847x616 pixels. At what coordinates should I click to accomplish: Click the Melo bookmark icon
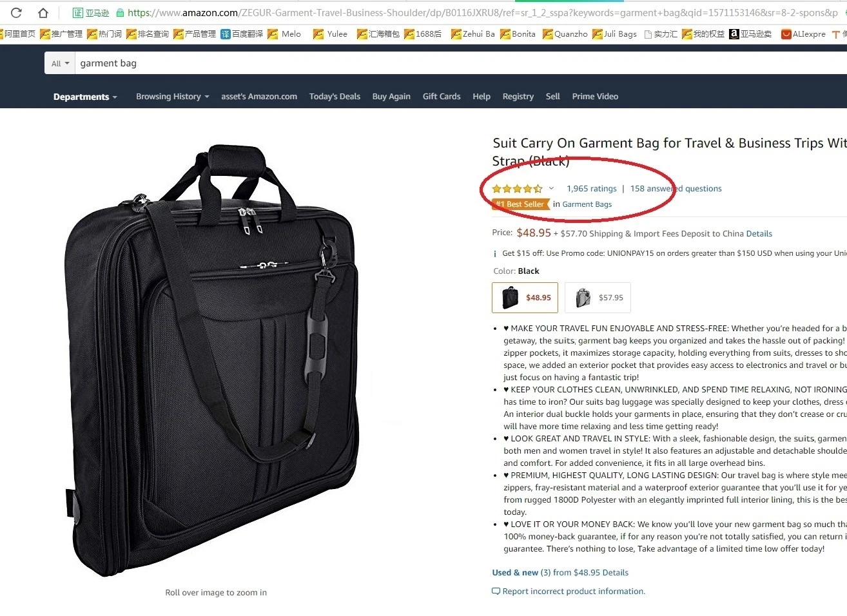click(x=273, y=34)
